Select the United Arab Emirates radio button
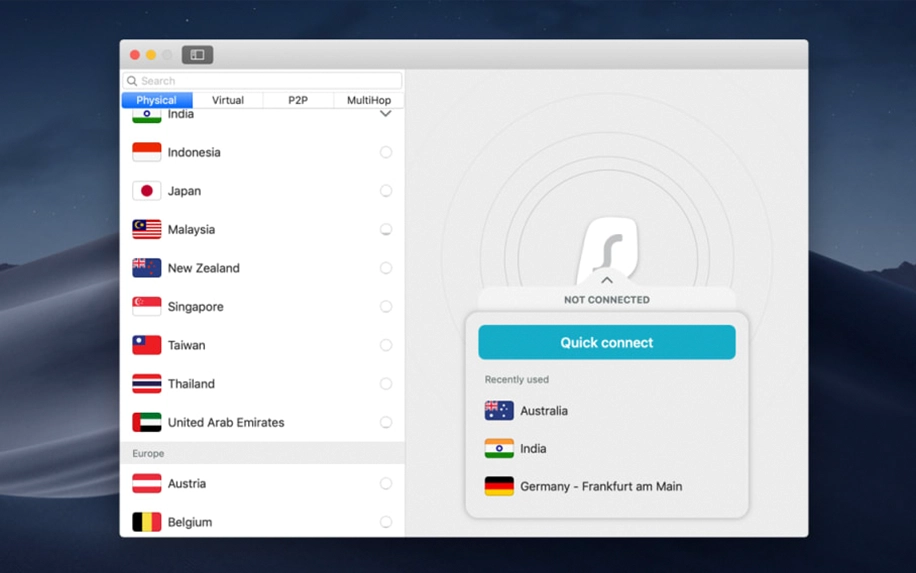916x573 pixels. [x=386, y=422]
